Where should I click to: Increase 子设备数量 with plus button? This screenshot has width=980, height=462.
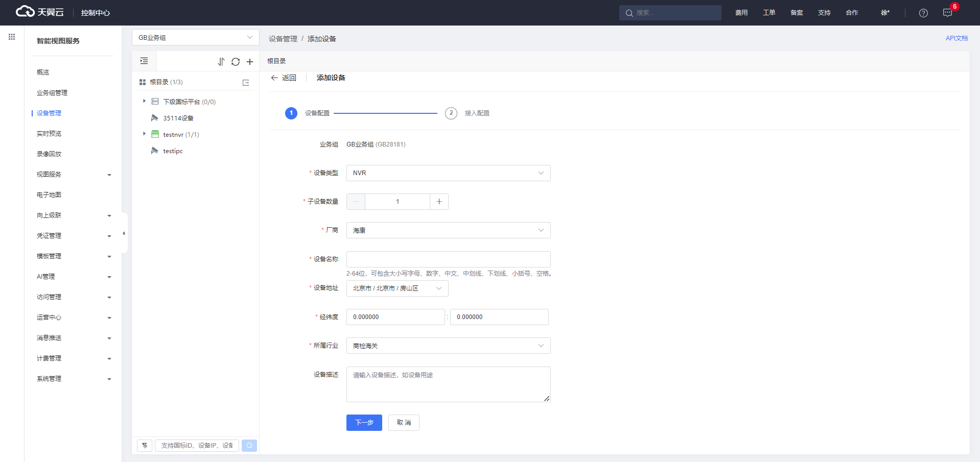coord(439,202)
